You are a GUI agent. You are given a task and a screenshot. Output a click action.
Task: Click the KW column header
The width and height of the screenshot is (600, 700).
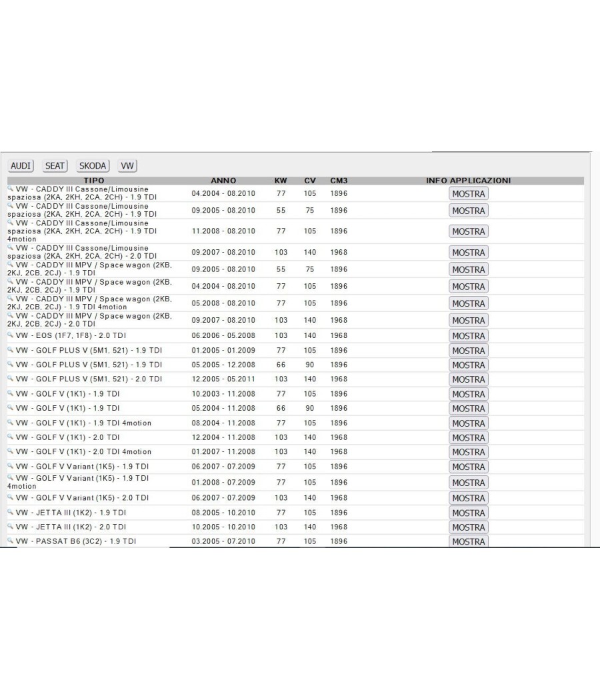pyautogui.click(x=281, y=181)
